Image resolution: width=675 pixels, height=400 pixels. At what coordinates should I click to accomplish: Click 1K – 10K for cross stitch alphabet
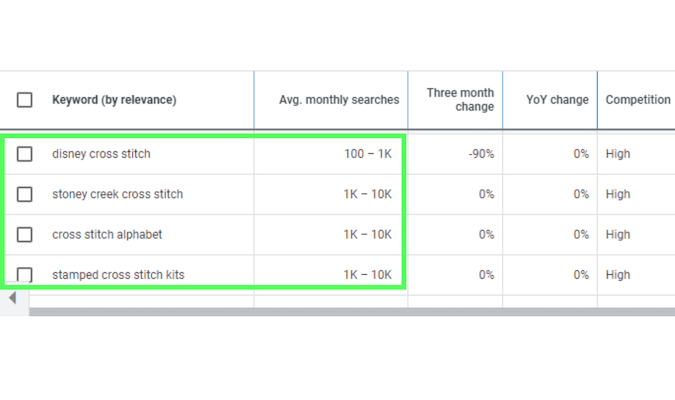(367, 235)
